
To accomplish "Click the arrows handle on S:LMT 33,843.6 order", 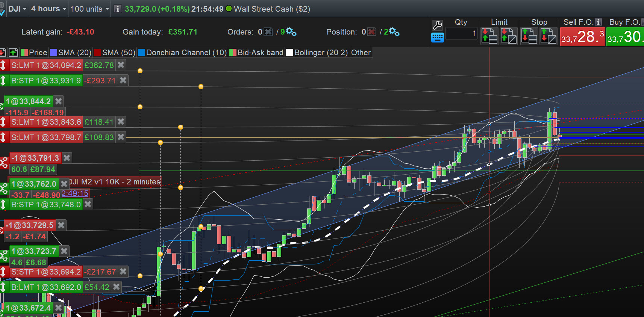I will 3,122.
